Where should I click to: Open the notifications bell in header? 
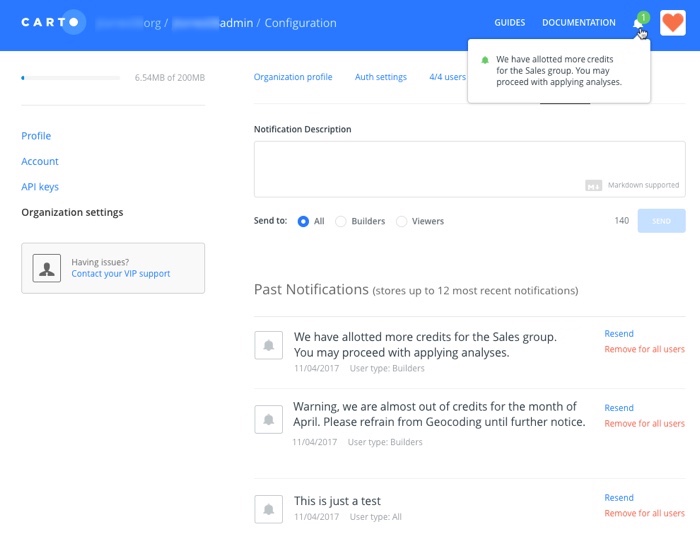638,24
